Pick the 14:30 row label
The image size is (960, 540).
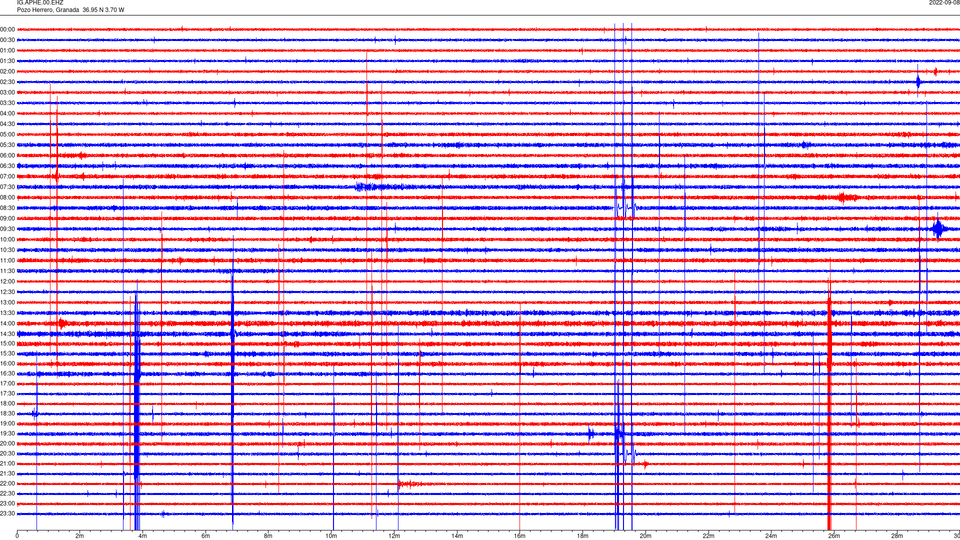point(7,334)
